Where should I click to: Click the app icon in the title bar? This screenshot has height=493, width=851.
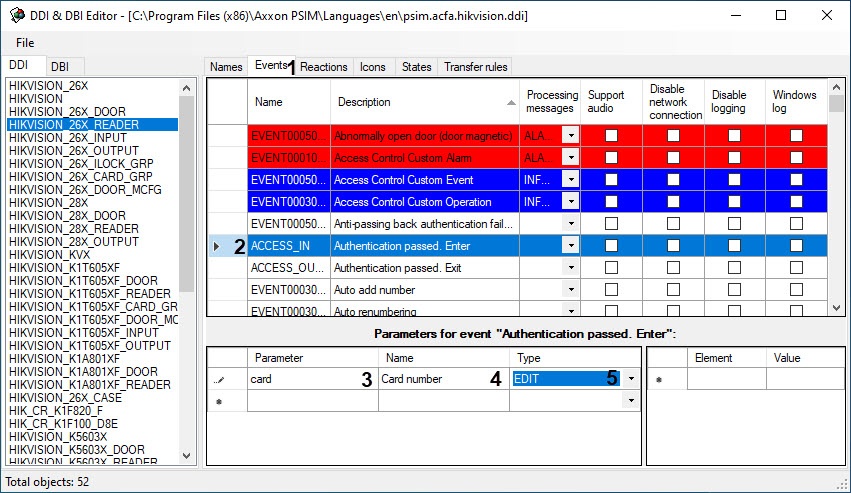tap(16, 16)
